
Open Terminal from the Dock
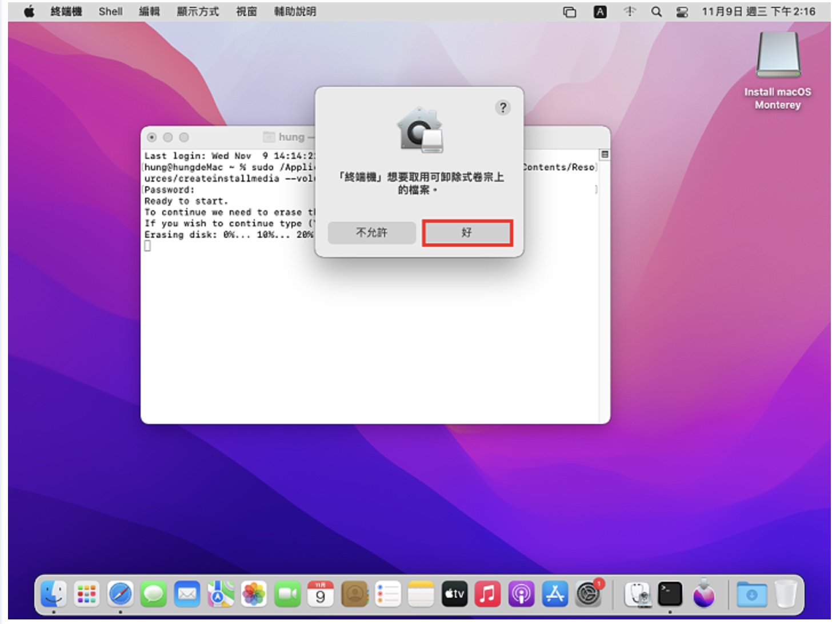(670, 594)
